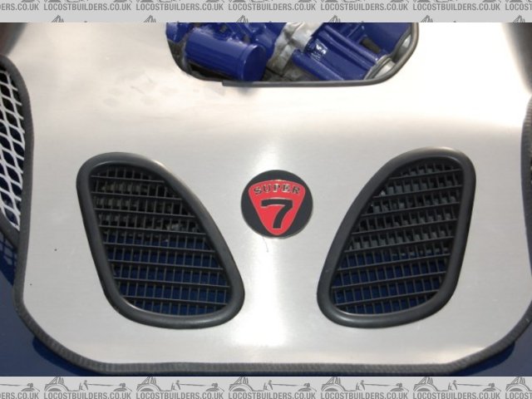
Task: Select the left grille vent
Action: [x=158, y=241]
